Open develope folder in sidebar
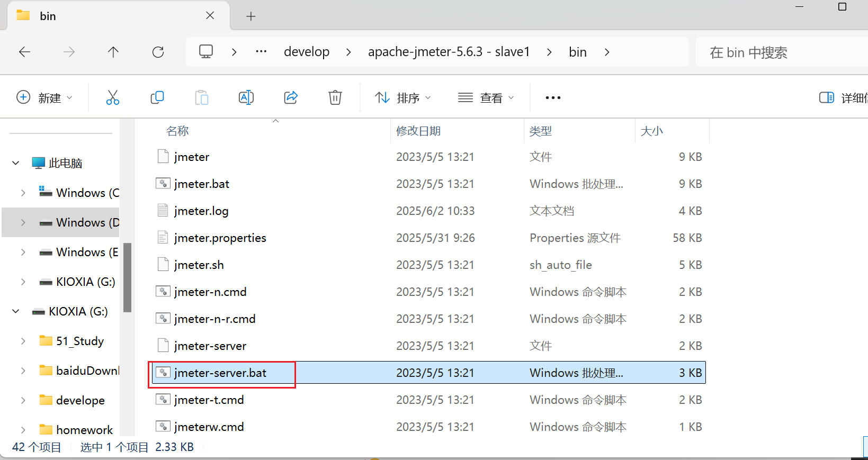This screenshot has width=868, height=460. pyautogui.click(x=72, y=400)
